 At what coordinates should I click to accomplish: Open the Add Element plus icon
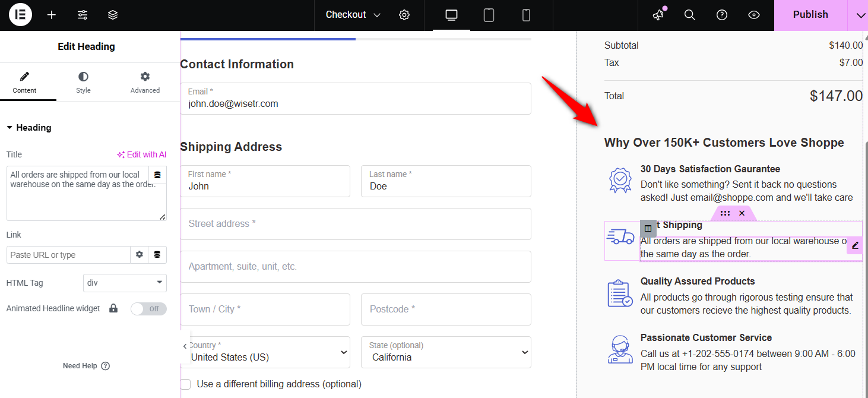(52, 15)
